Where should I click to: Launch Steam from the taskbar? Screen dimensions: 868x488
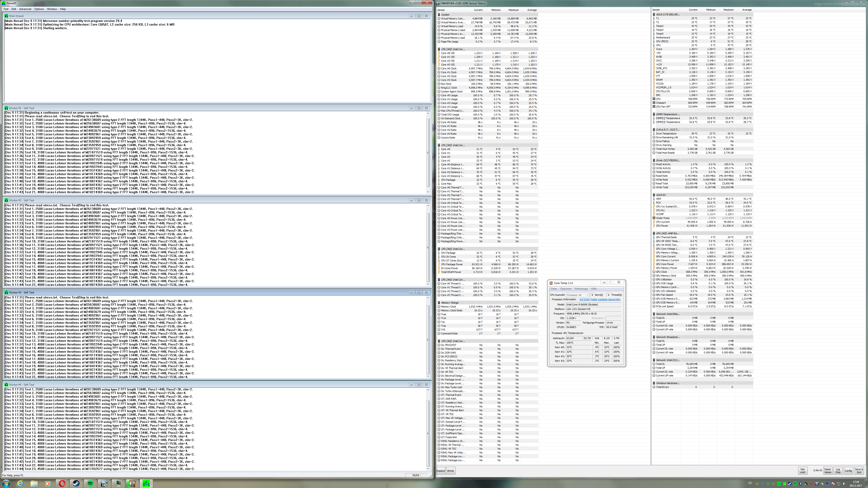(x=76, y=484)
